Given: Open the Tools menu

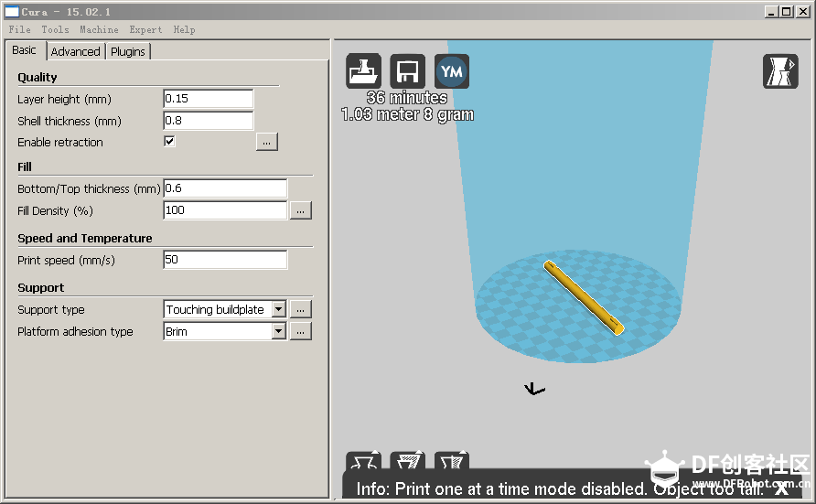Looking at the screenshot, I should [55, 29].
